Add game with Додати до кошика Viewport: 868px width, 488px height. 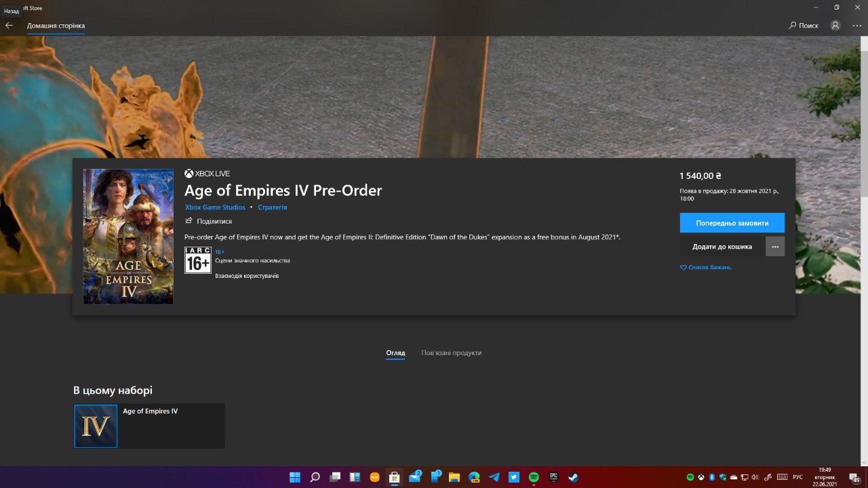(x=722, y=246)
